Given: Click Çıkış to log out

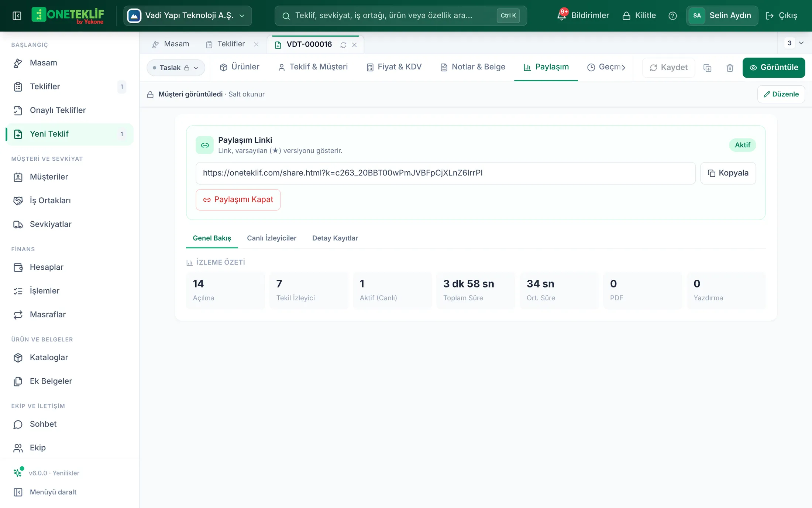Looking at the screenshot, I should pyautogui.click(x=781, y=16).
